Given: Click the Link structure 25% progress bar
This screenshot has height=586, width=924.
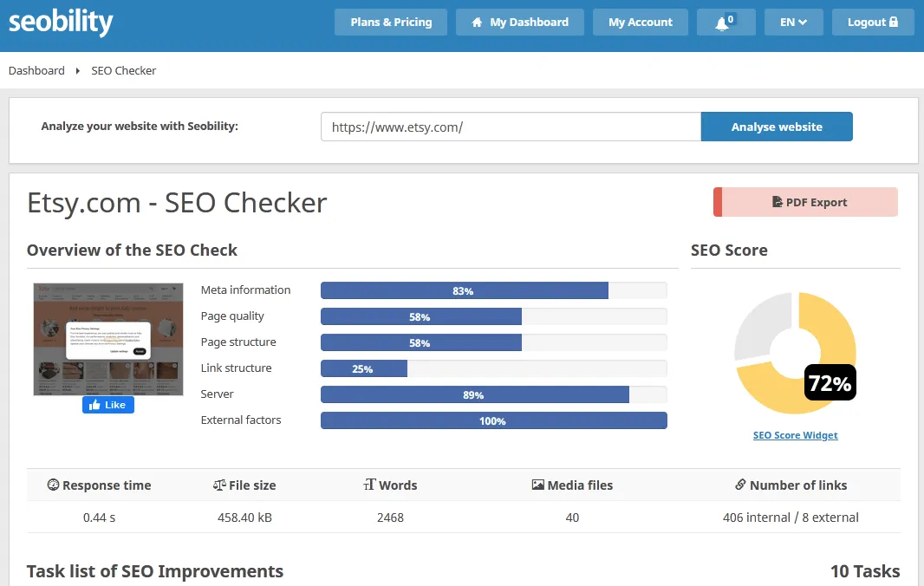Looking at the screenshot, I should (364, 368).
